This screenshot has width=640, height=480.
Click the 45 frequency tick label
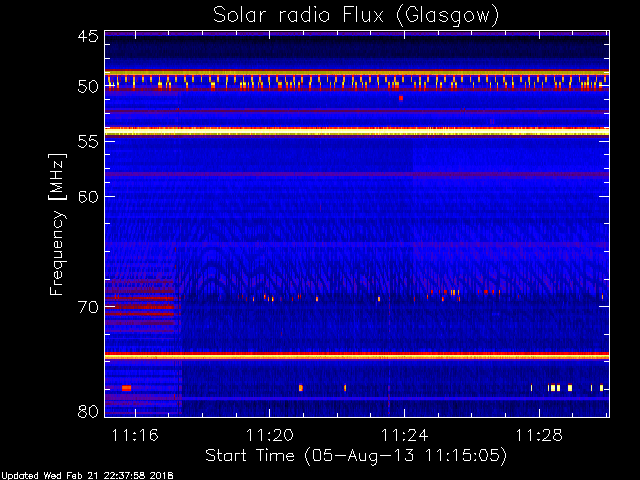point(89,36)
